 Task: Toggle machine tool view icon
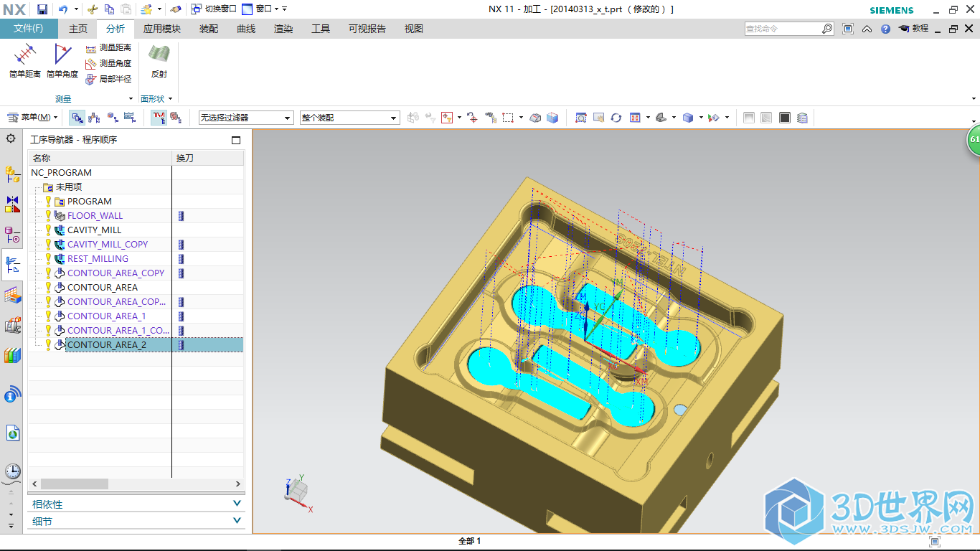click(x=94, y=117)
